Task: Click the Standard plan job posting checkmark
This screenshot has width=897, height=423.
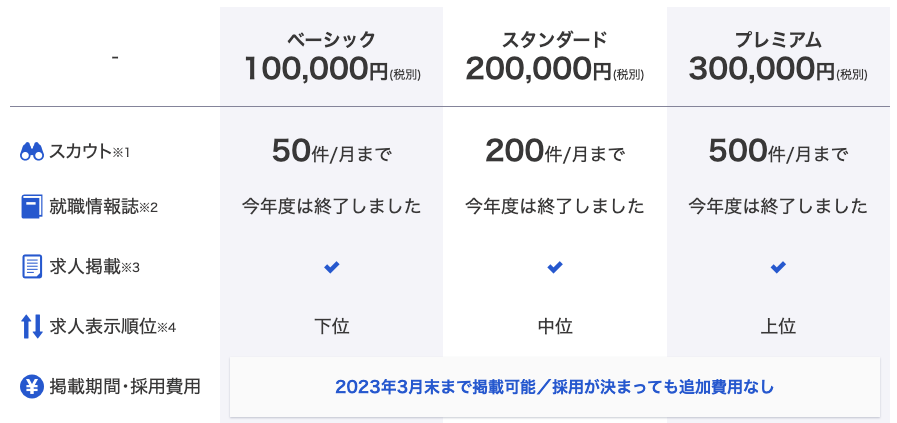Action: click(555, 267)
